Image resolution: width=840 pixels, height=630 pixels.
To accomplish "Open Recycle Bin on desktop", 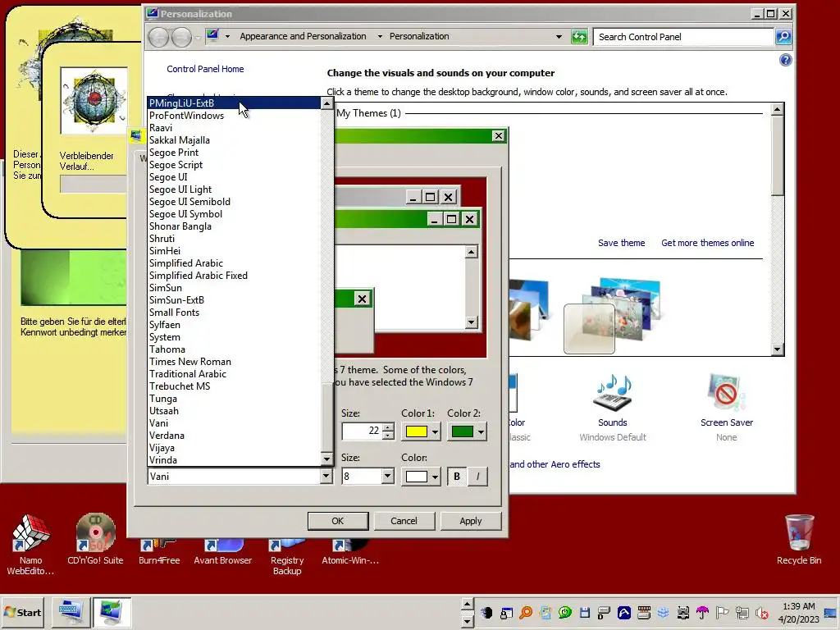I will (x=799, y=539).
